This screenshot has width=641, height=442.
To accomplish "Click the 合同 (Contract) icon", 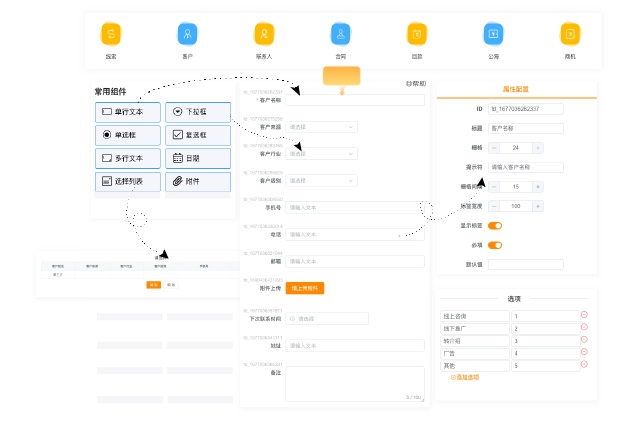I will click(x=340, y=34).
